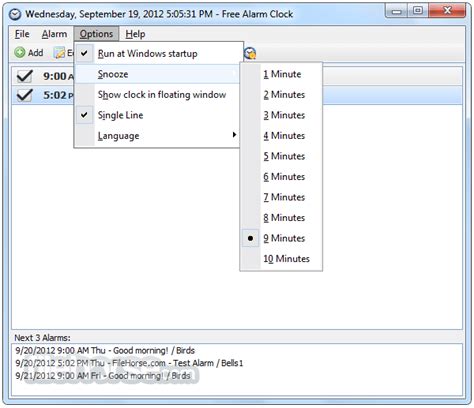
Task: Toggle Run at Windows startup option
Action: 157,53
